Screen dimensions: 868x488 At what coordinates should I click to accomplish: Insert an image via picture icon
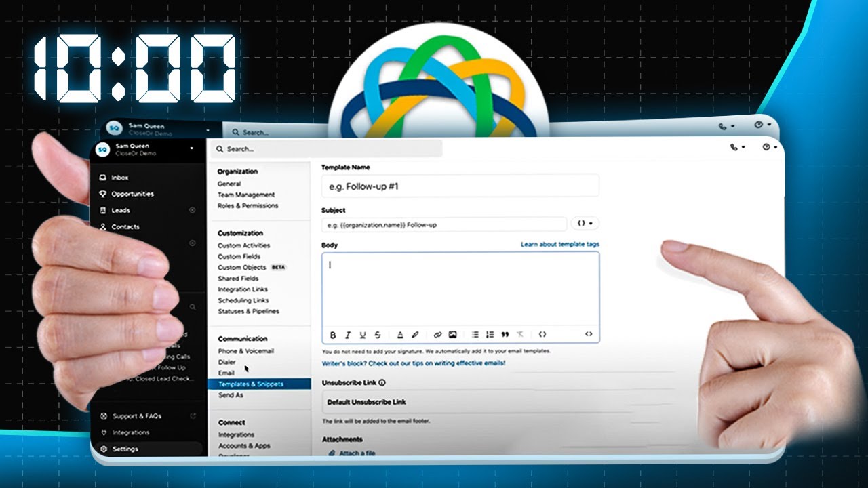pyautogui.click(x=452, y=335)
